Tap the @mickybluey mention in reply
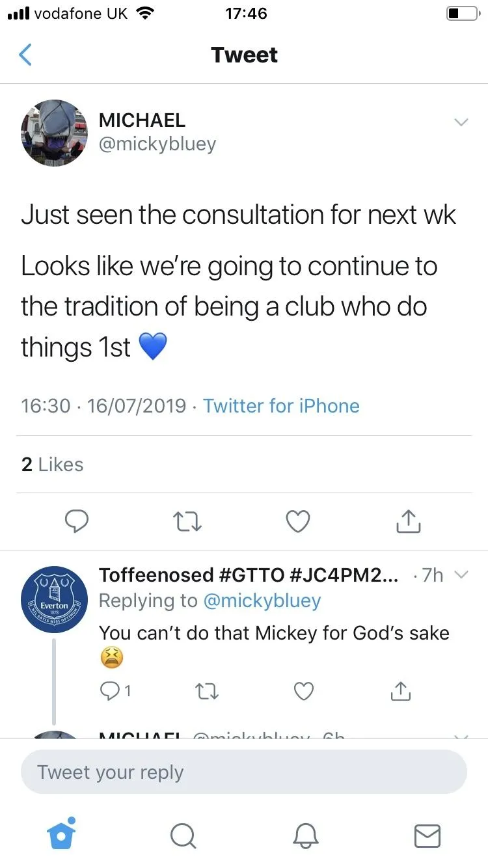Image resolution: width=488 pixels, height=868 pixels. tap(262, 601)
